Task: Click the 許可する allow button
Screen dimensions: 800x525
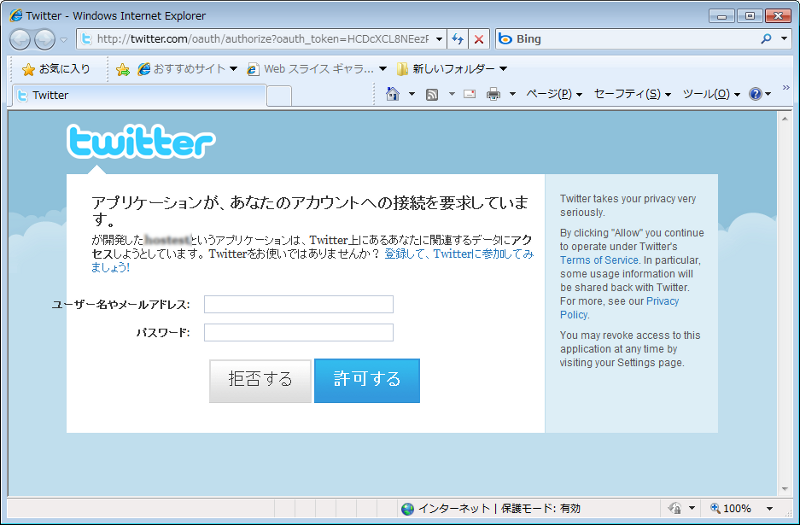Action: click(x=367, y=381)
